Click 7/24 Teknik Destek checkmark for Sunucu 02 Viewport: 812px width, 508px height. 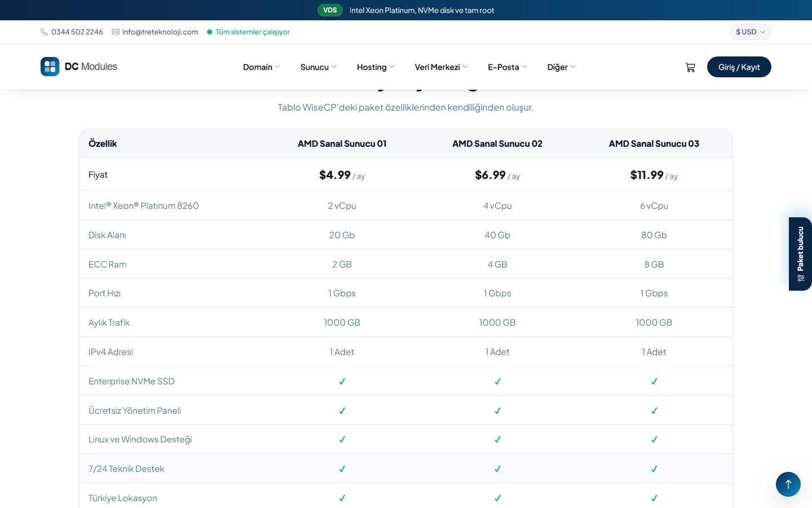click(497, 469)
